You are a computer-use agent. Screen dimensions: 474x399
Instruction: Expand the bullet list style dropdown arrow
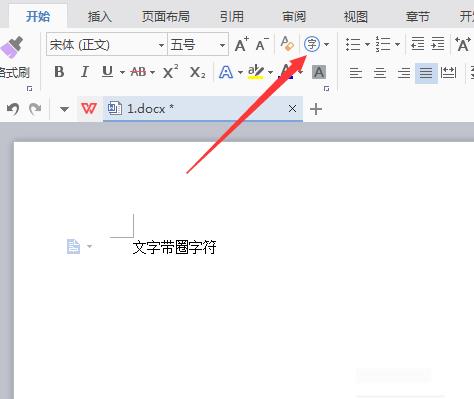(367, 44)
